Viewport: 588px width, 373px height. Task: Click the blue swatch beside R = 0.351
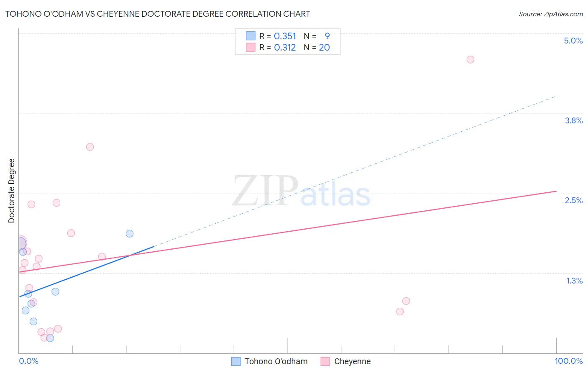[251, 36]
